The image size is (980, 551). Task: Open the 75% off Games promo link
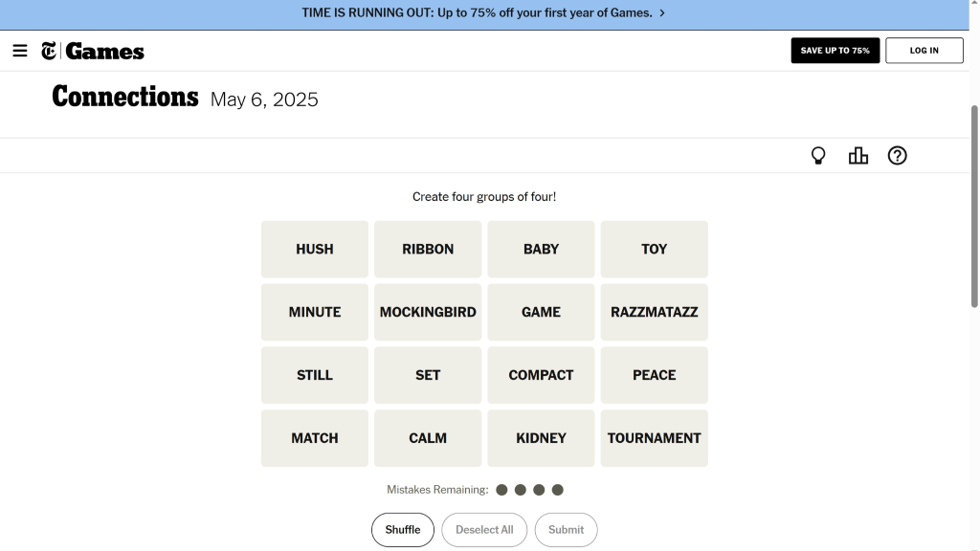(x=477, y=13)
